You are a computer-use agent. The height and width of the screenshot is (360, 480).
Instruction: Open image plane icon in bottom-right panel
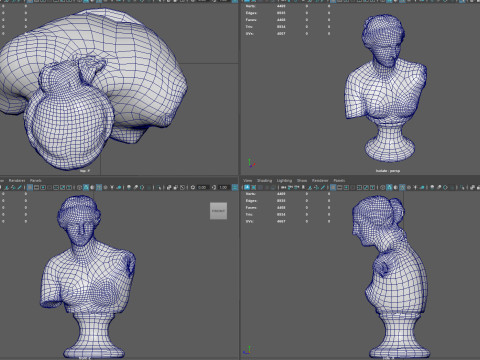[310, 187]
